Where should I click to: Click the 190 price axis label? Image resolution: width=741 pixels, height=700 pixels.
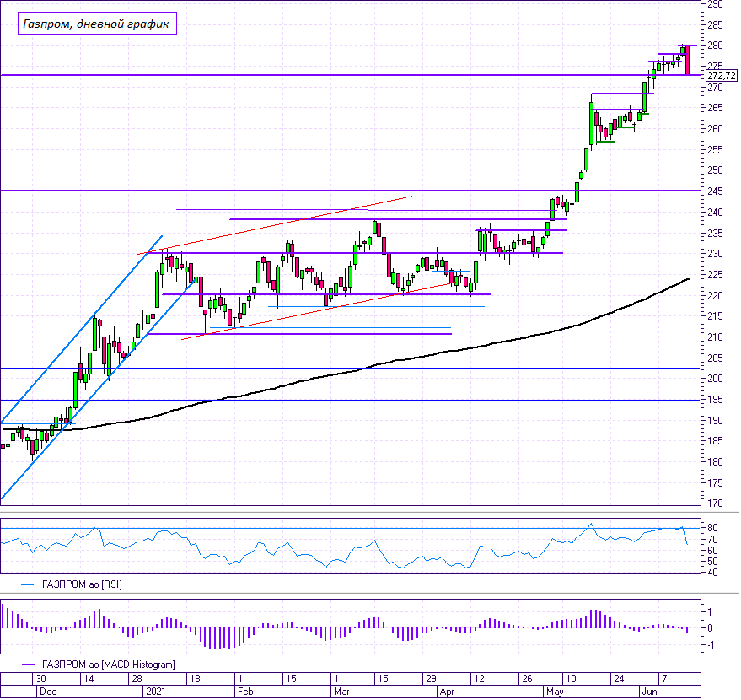[715, 420]
